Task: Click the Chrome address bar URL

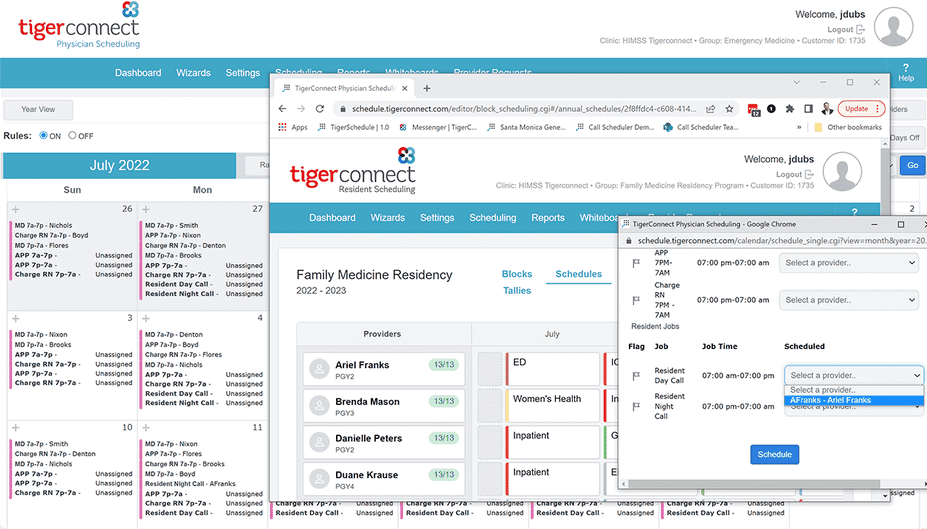Action: [524, 109]
